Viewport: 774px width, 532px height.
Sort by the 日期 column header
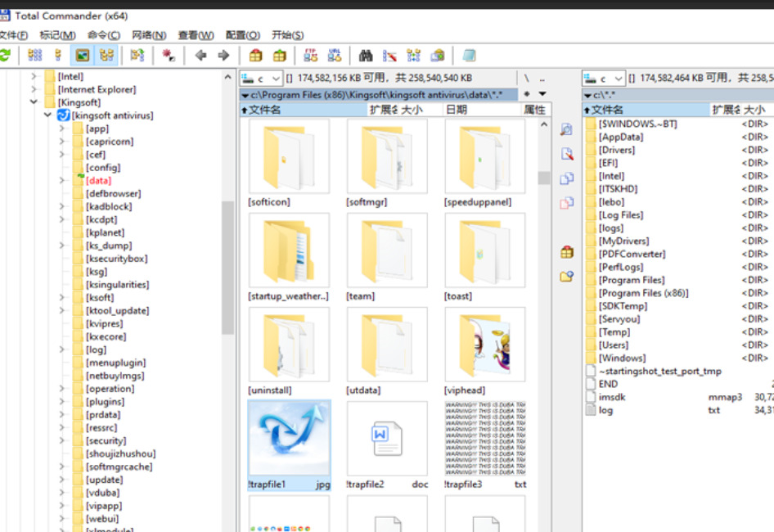[457, 110]
